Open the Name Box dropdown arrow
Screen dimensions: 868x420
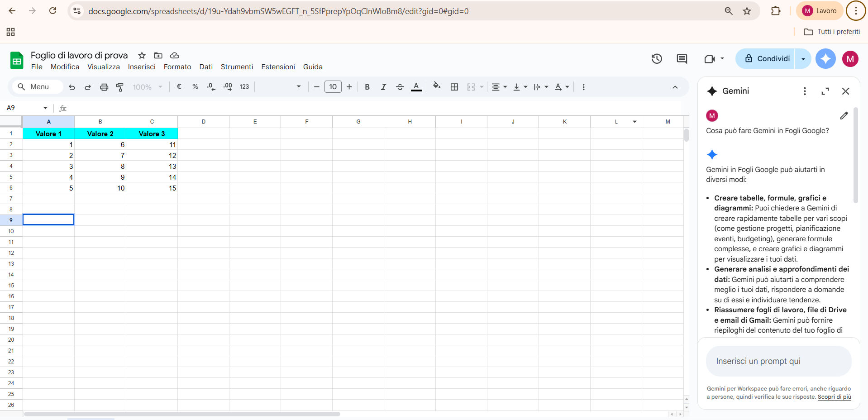click(45, 108)
